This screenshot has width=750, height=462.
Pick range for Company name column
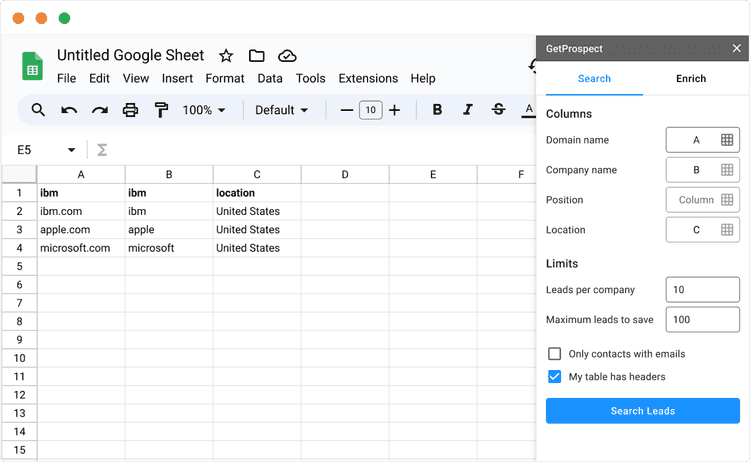pos(727,170)
